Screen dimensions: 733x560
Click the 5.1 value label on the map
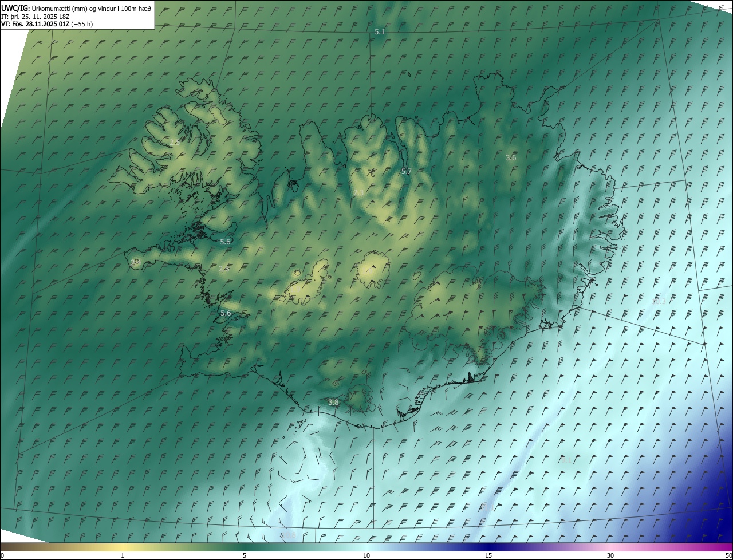pyautogui.click(x=380, y=32)
